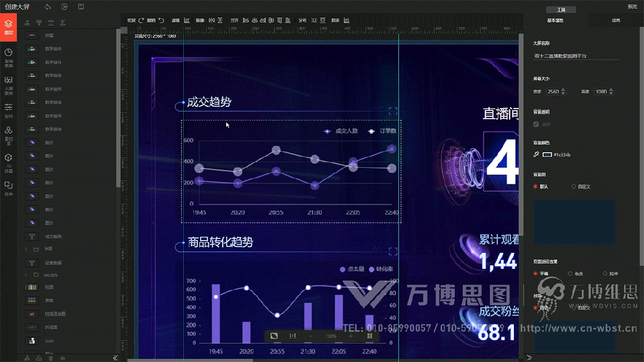Open the 素材库 material library panel
This screenshot has width=644, height=362.
(8, 134)
